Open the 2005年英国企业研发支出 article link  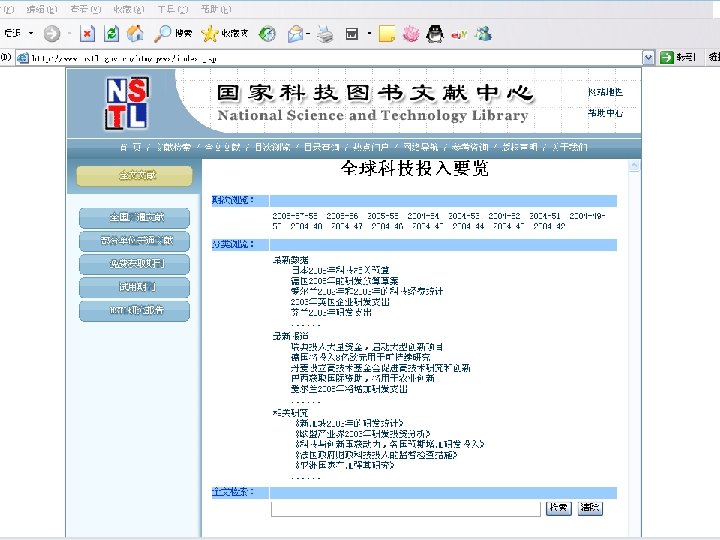point(340,302)
